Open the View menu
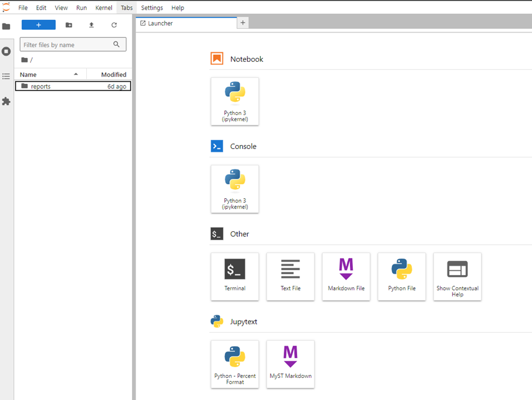 tap(61, 7)
